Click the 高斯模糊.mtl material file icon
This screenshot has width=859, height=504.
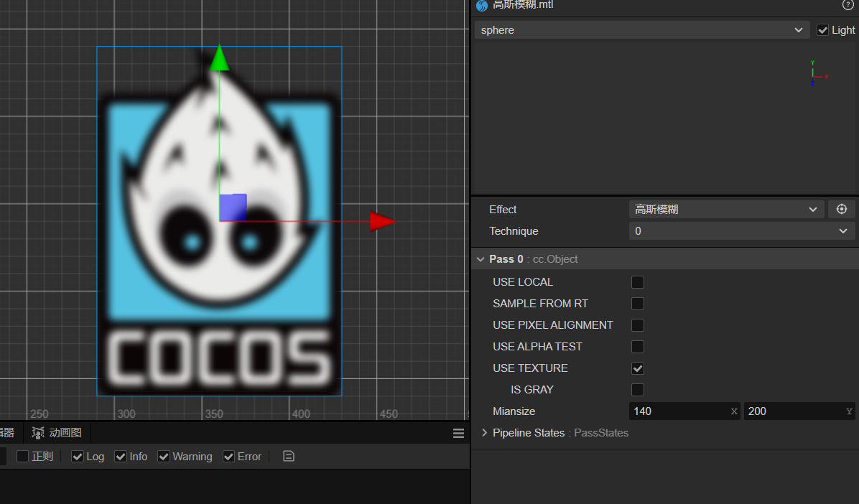click(x=482, y=6)
